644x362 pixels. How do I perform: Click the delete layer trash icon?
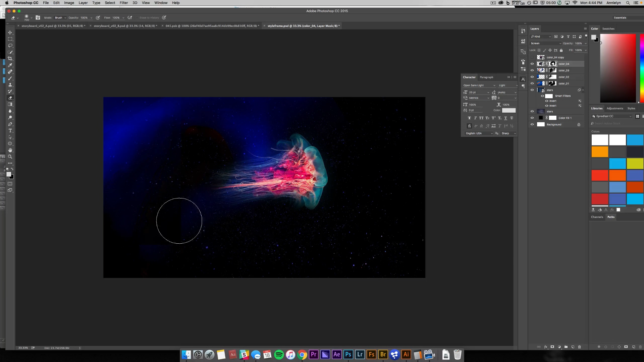[579, 347]
